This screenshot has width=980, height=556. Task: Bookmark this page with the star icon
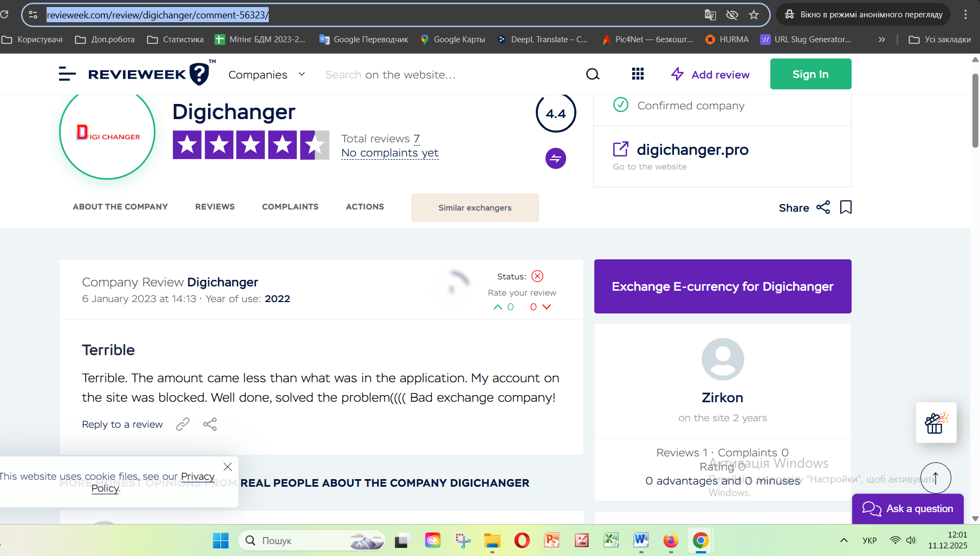pyautogui.click(x=754, y=15)
